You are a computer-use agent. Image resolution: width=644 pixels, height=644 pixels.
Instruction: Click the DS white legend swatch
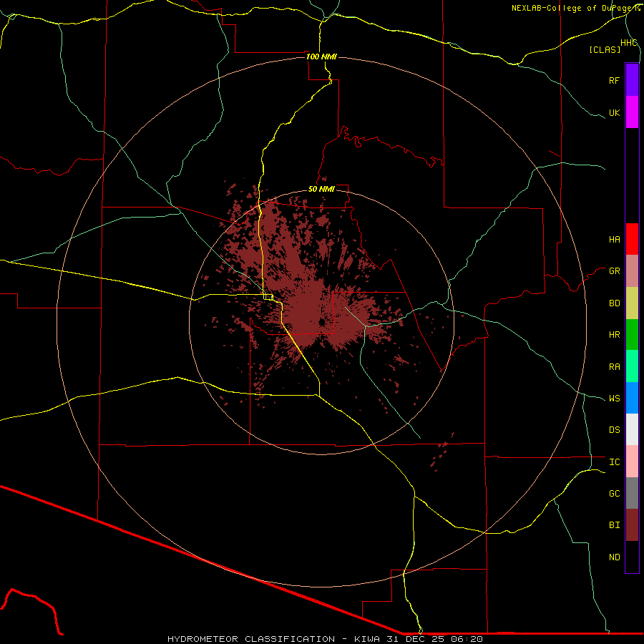pyautogui.click(x=632, y=429)
